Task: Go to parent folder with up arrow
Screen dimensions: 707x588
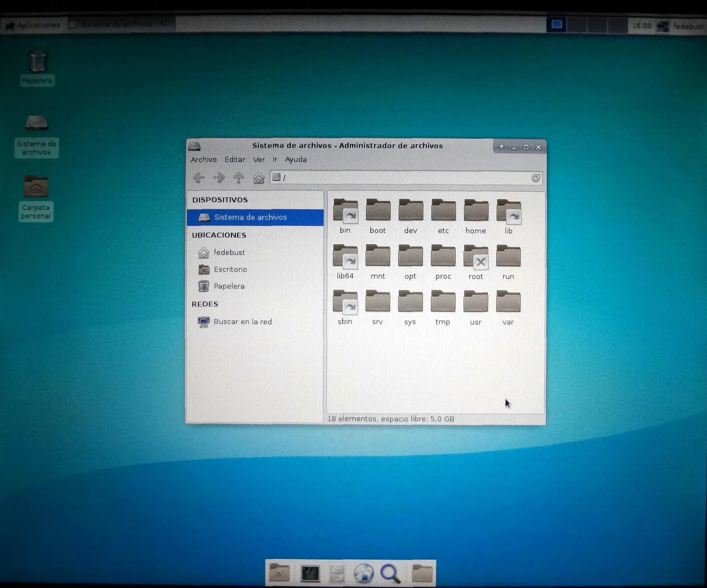Action: 239,178
